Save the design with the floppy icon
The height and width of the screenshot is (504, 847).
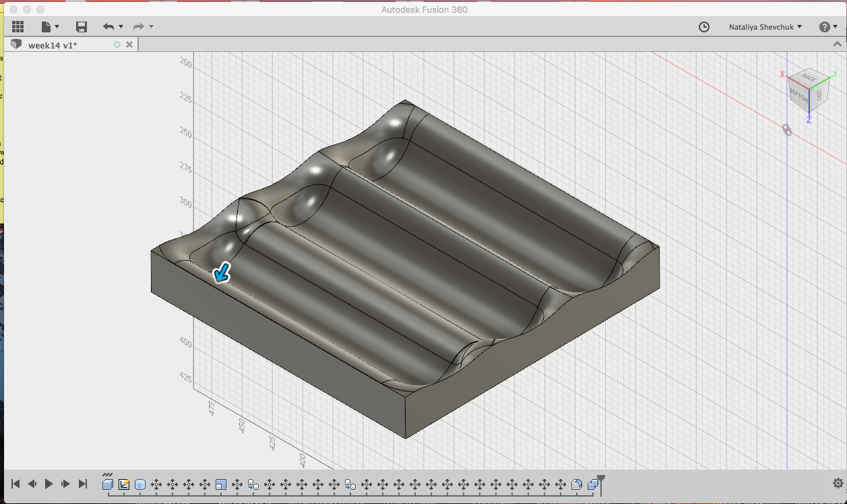[82, 27]
